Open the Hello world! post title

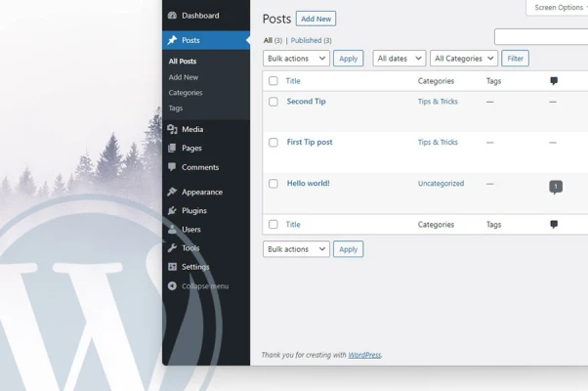coord(309,183)
